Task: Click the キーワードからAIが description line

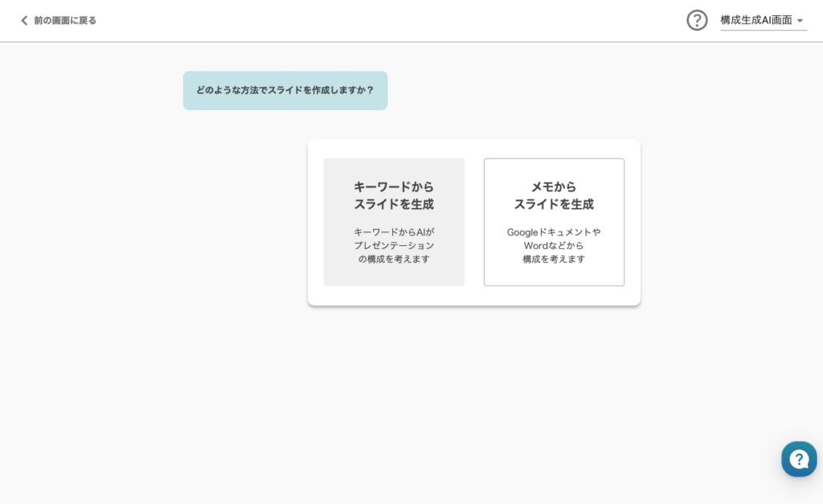Action: [x=394, y=232]
